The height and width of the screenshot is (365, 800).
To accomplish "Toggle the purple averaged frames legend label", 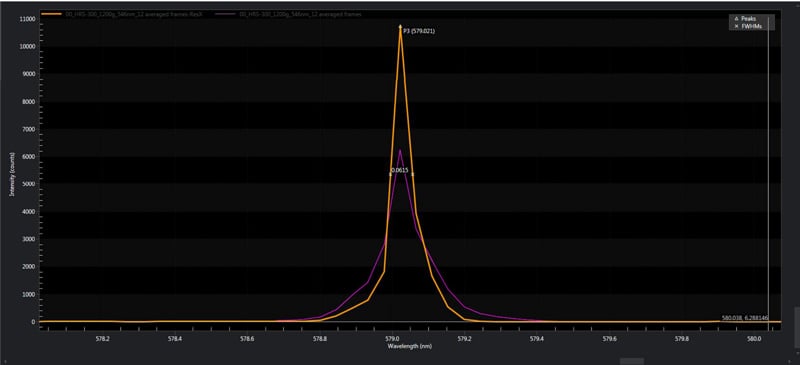I will [x=300, y=14].
